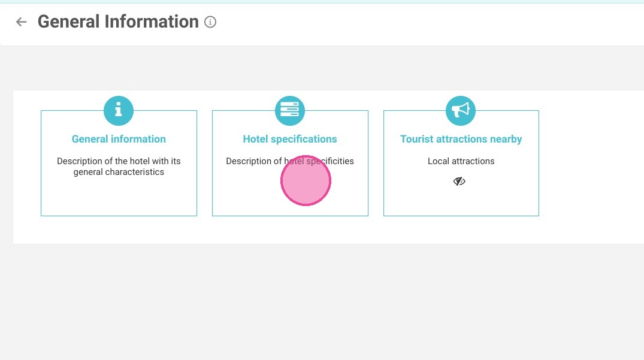Click the Hotel specifications list icon
Image resolution: width=644 pixels, height=360 pixels.
coord(290,111)
